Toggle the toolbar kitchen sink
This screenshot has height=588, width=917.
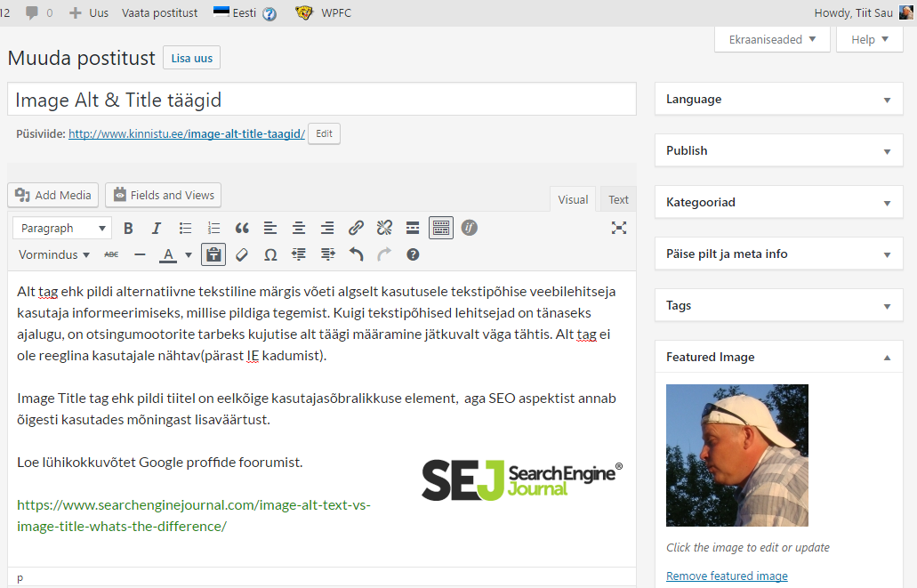441,229
